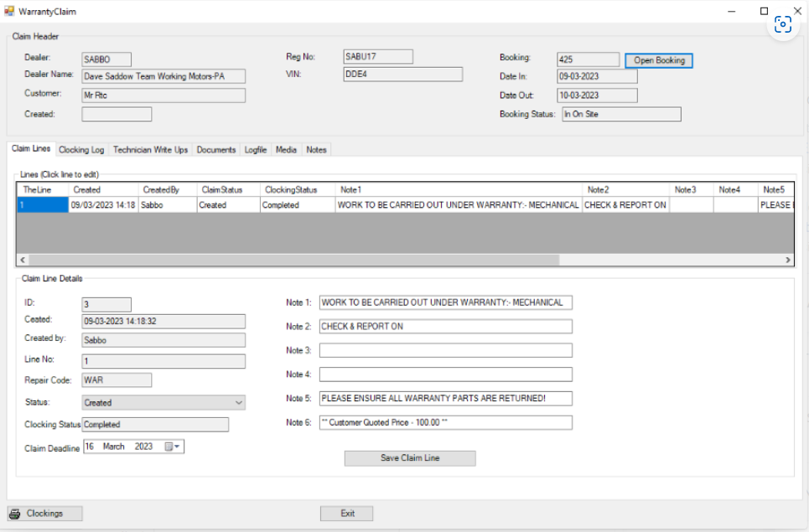
Task: Click into the Note 1 text field
Action: 446,302
